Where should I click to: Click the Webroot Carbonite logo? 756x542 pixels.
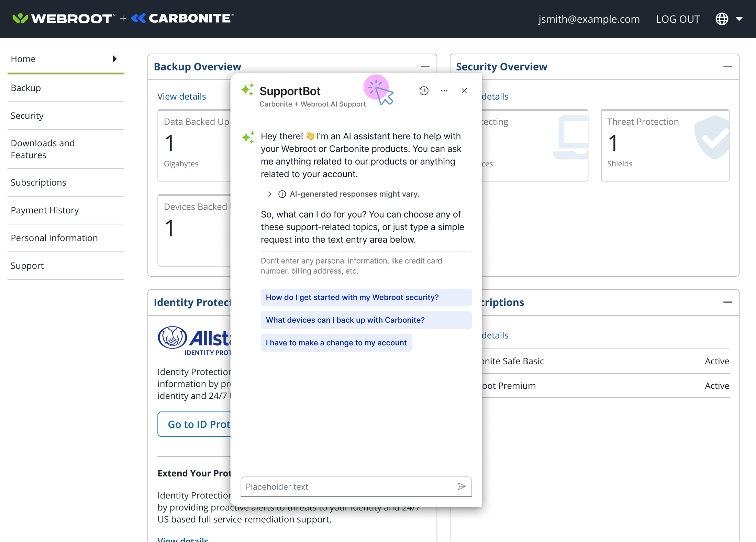(123, 18)
